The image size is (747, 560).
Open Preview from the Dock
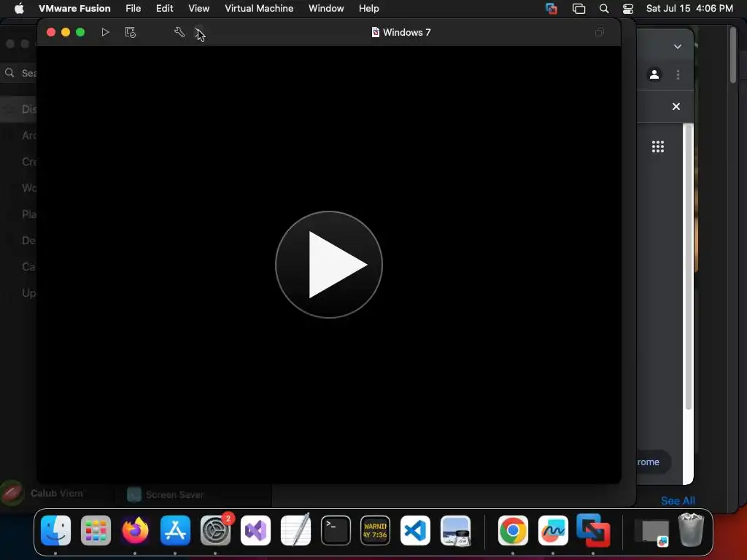tap(455, 531)
